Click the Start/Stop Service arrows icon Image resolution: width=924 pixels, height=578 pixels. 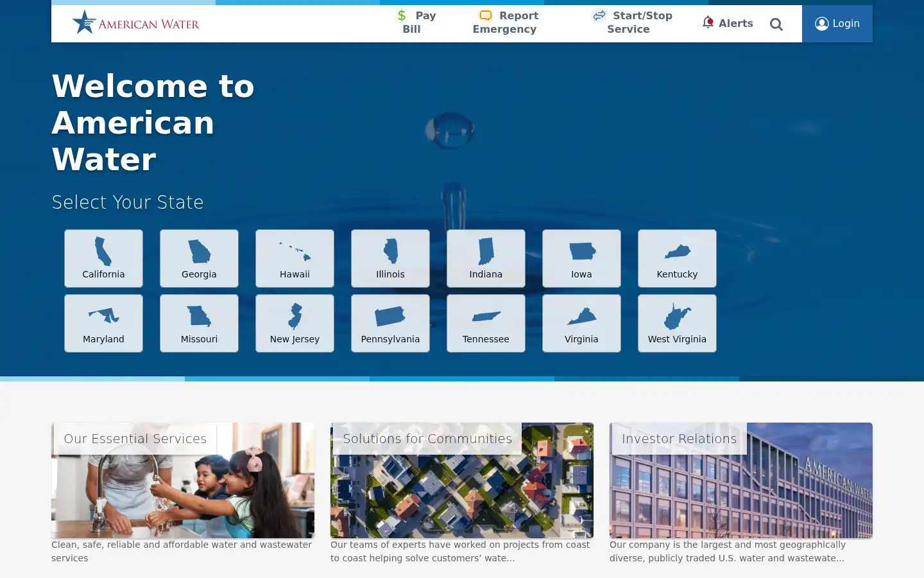599,15
